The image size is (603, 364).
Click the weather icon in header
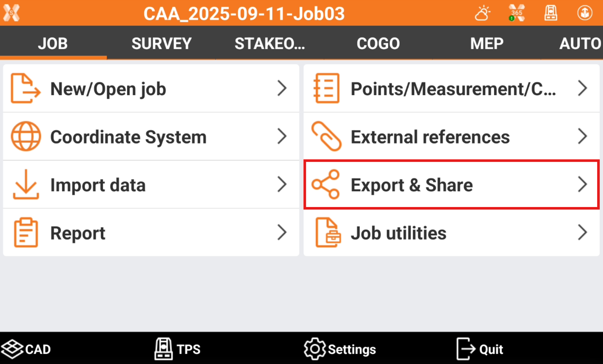(x=482, y=14)
